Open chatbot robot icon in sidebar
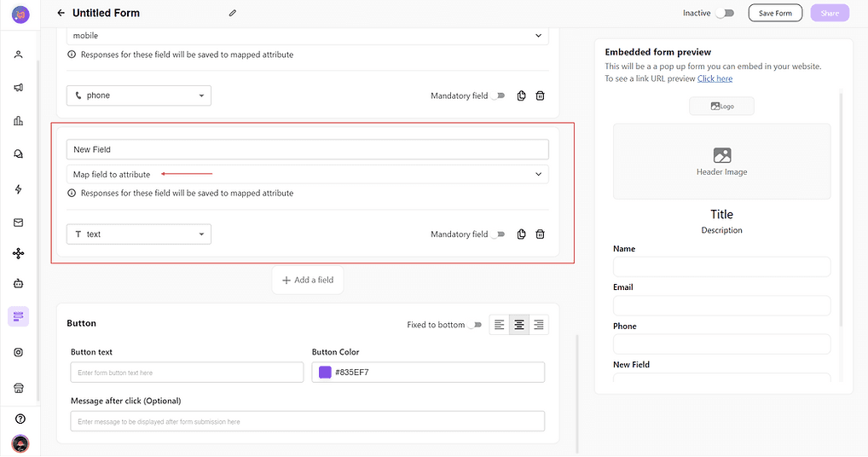Screen dimensions: 868x457 tap(18, 283)
